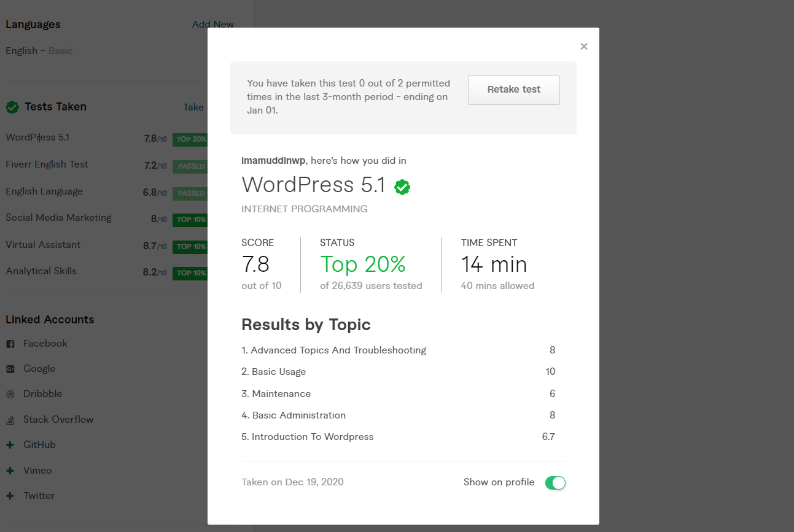The width and height of the screenshot is (794, 532).
Task: Click the Dribbble icon under Linked Accounts
Action: coord(10,395)
